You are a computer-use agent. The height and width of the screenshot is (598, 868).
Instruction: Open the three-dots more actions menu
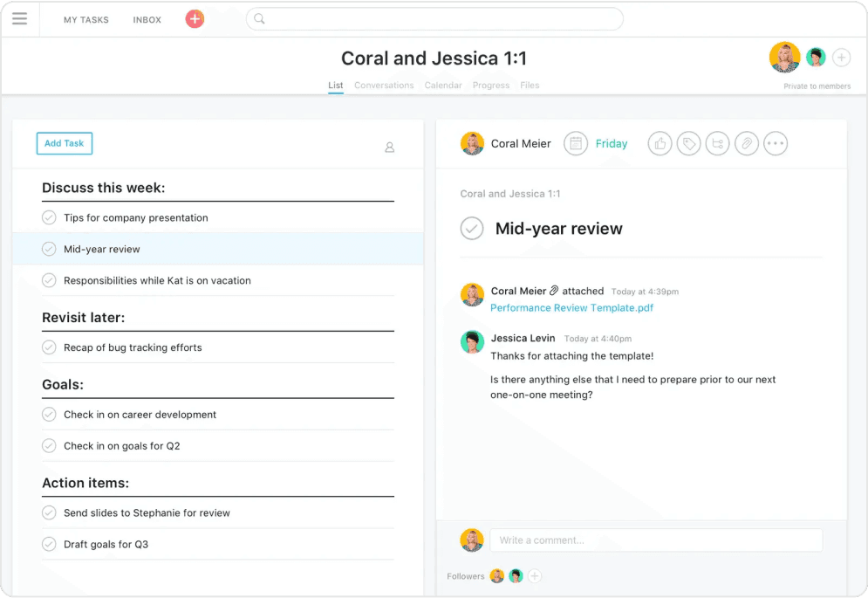(776, 144)
